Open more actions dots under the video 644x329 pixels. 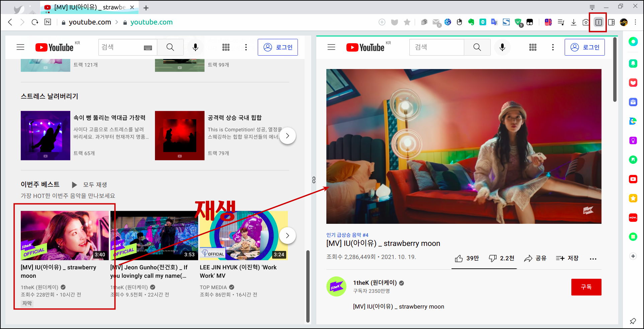click(x=593, y=259)
